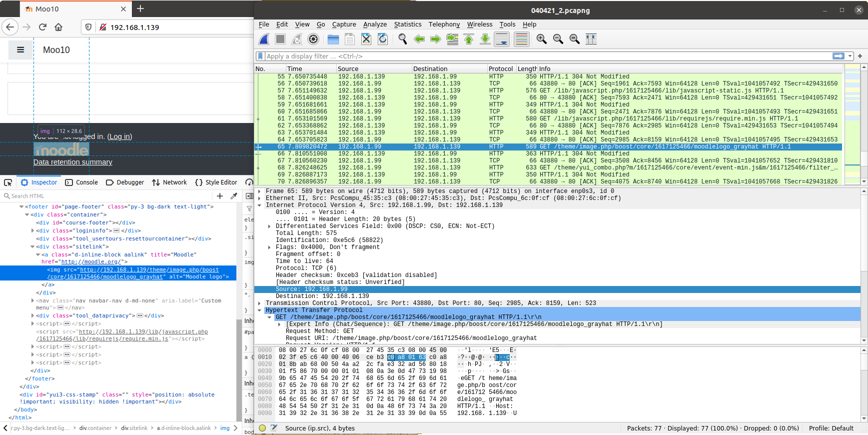The image size is (868, 435).
Task: Open the Capture menu
Action: [344, 24]
